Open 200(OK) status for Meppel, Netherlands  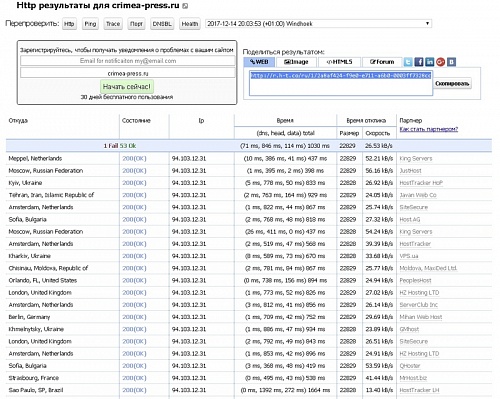(134, 158)
